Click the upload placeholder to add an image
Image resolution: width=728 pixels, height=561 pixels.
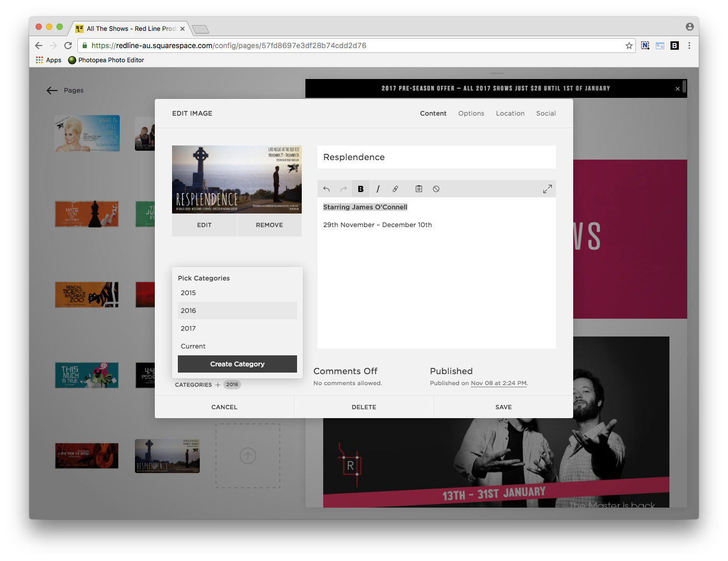[248, 456]
